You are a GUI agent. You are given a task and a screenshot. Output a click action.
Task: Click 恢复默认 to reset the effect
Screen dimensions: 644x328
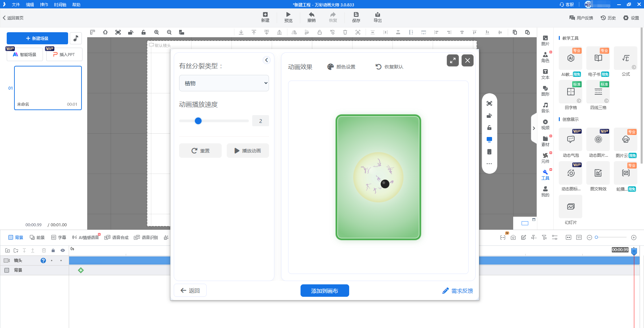point(389,67)
